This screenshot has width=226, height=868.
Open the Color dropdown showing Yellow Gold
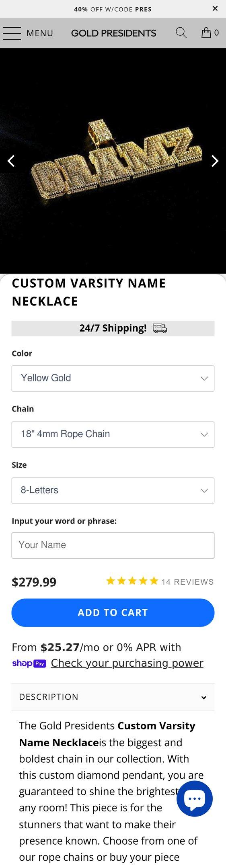[x=113, y=378]
